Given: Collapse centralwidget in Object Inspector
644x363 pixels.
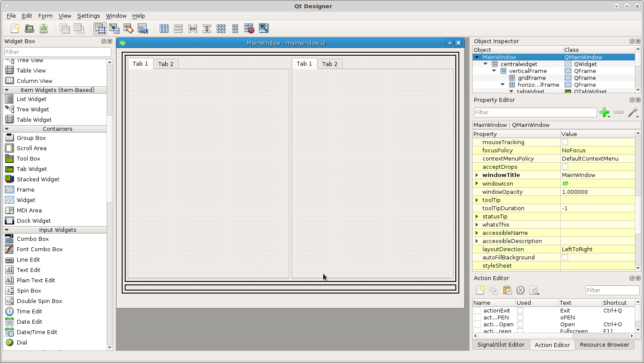Looking at the screenshot, I should [486, 64].
